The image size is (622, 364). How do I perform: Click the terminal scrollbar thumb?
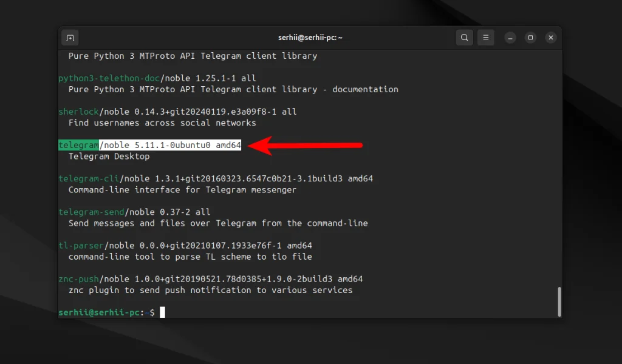(559, 302)
